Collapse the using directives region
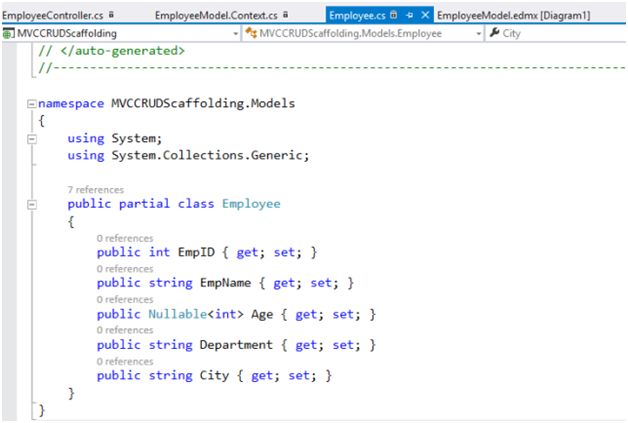 coord(32,139)
